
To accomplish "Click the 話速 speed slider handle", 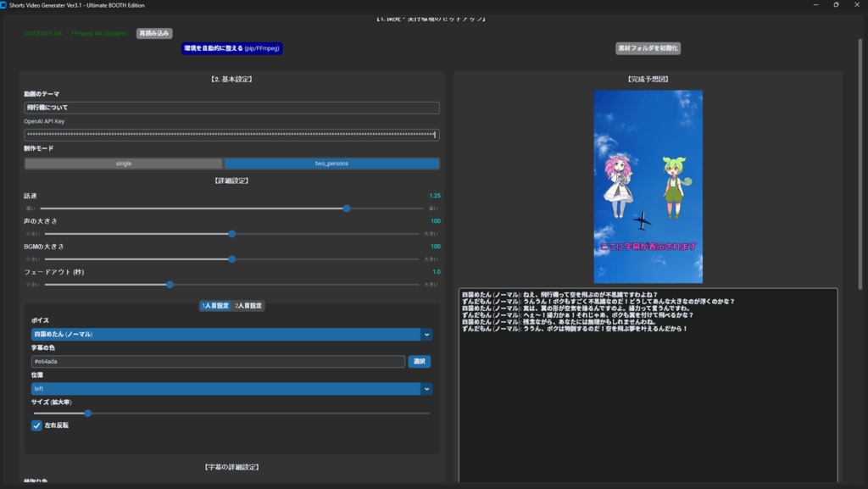I will coord(345,207).
